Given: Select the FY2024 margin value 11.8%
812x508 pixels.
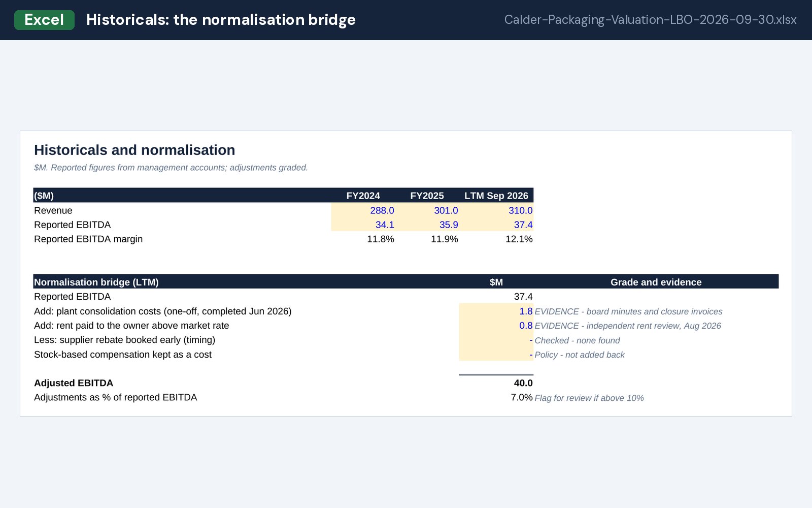Looking at the screenshot, I should point(381,239).
